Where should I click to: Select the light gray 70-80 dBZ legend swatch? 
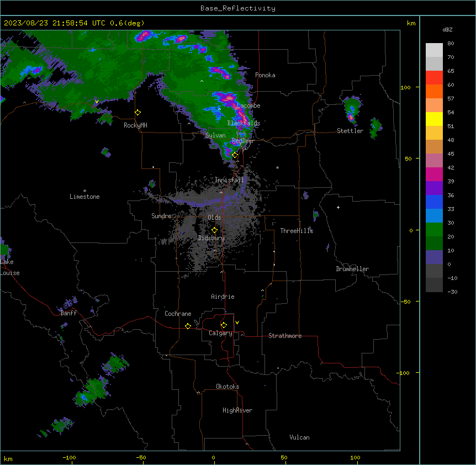pyautogui.click(x=434, y=50)
